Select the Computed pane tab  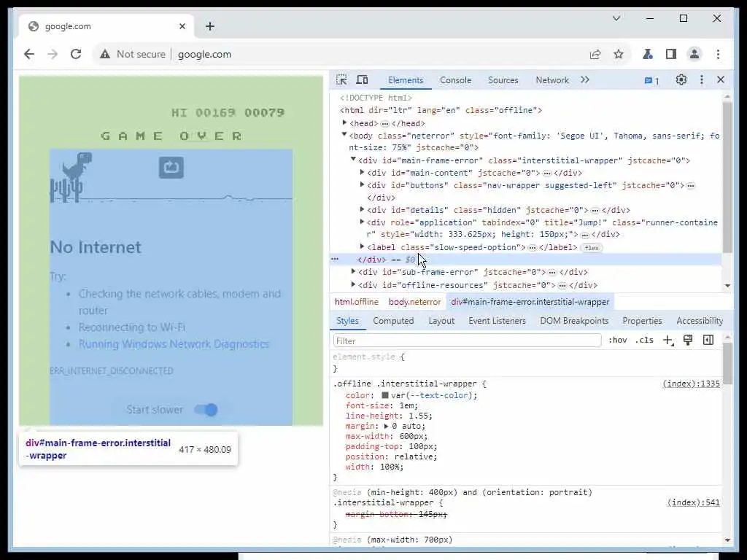tap(393, 321)
